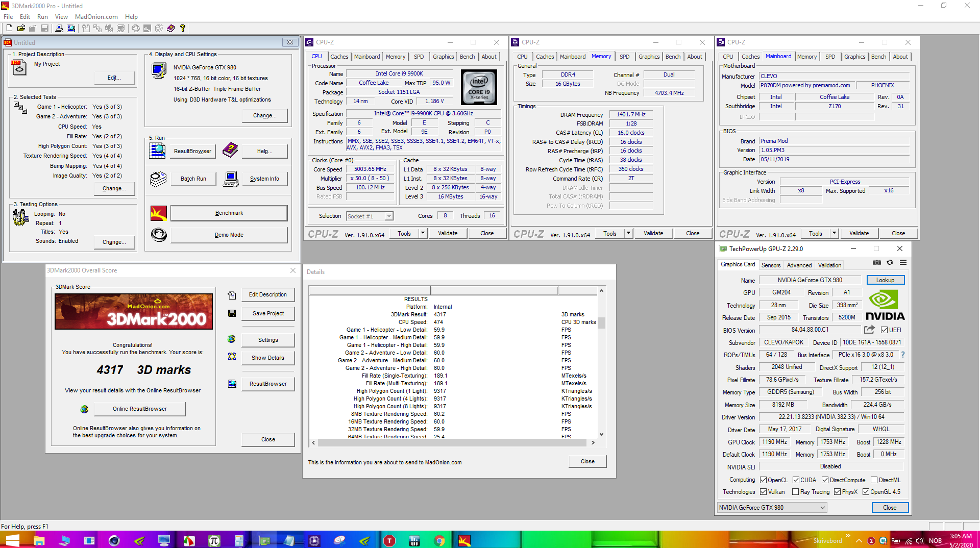This screenshot has width=980, height=548.
Task: Click the globe icon beside Online ResultBrowser
Action: [85, 409]
